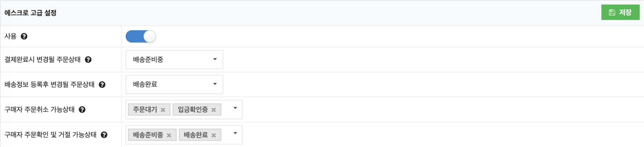Open the 배송정보 등록후 변경될 주문상태 dropdown
The width and height of the screenshot is (644, 147).
174,84
